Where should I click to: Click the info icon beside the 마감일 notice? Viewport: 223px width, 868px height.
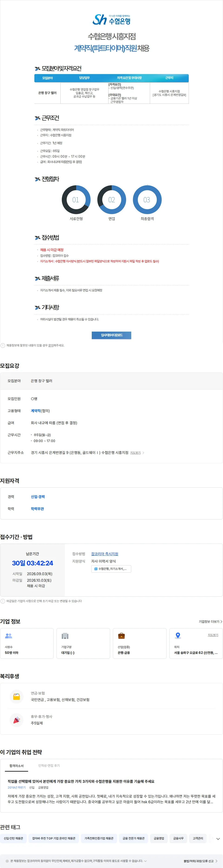(3, 601)
